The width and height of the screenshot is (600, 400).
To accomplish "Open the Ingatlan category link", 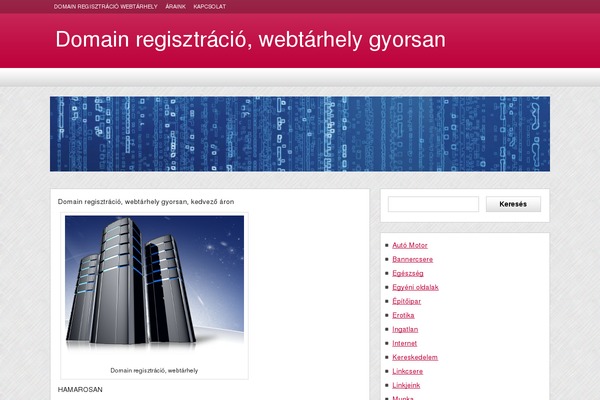I will tap(405, 330).
